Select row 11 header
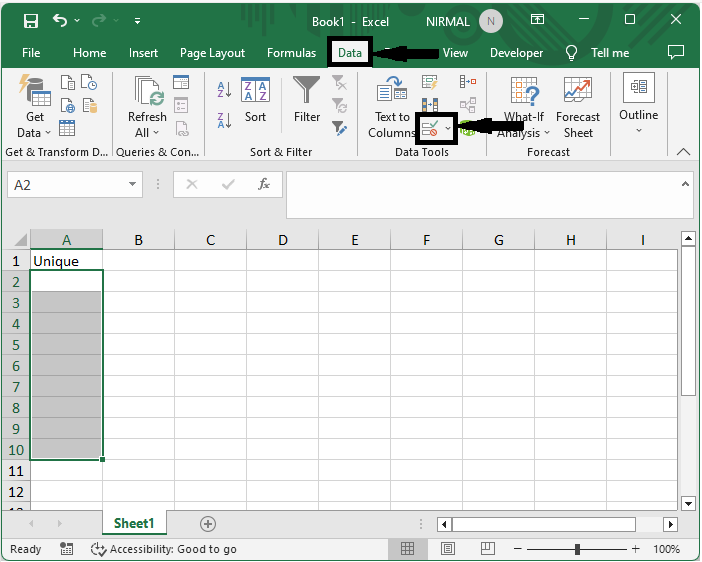 pyautogui.click(x=16, y=471)
